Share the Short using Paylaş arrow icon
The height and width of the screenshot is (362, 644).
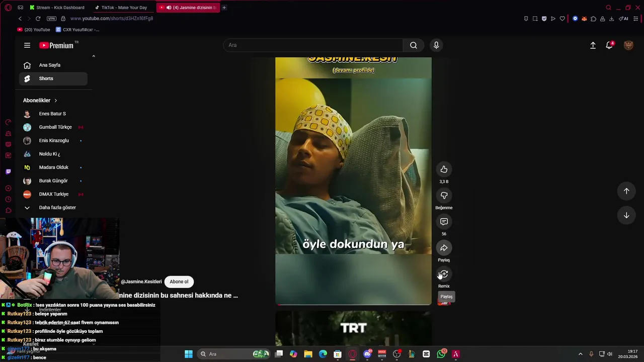pyautogui.click(x=444, y=248)
